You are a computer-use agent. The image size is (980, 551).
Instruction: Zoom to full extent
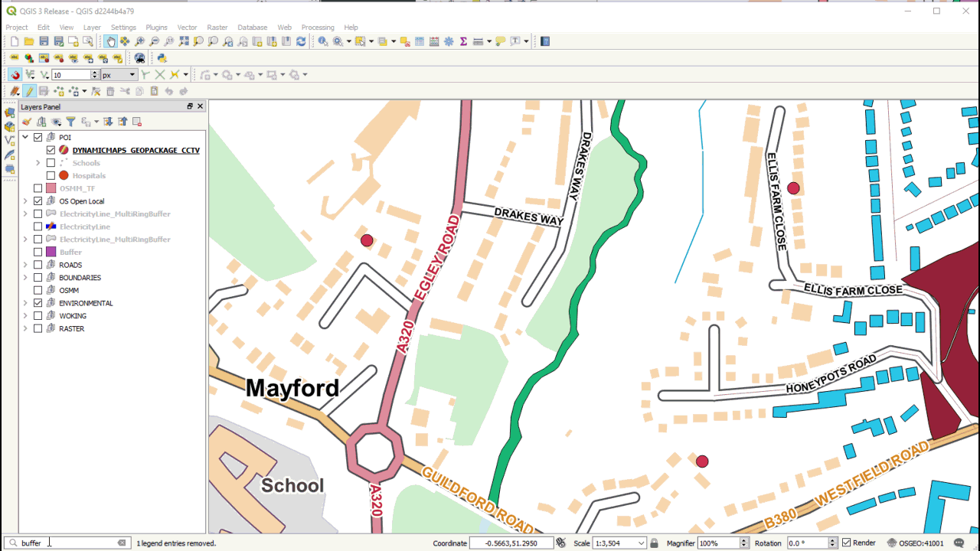(x=184, y=41)
